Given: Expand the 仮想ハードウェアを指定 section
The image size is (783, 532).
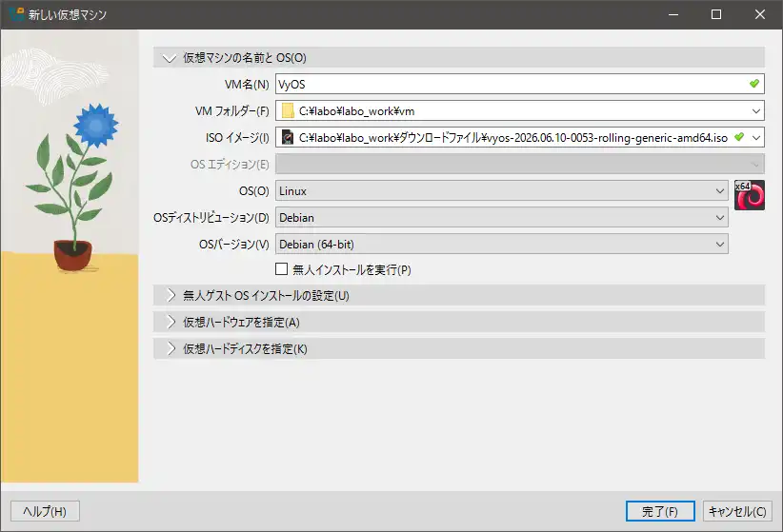Looking at the screenshot, I should pyautogui.click(x=459, y=322).
